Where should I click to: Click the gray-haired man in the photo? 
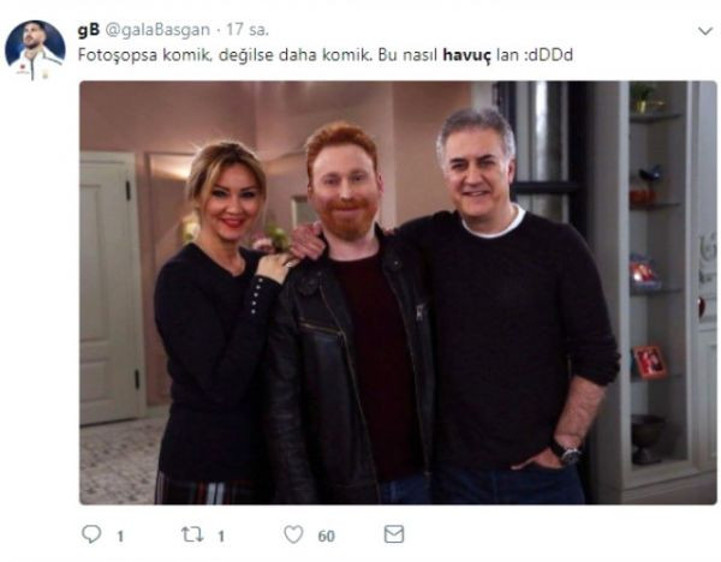point(510,306)
